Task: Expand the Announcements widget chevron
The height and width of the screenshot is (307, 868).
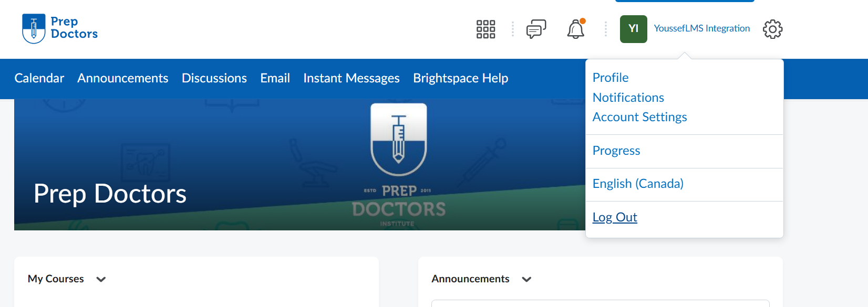Action: pyautogui.click(x=526, y=279)
